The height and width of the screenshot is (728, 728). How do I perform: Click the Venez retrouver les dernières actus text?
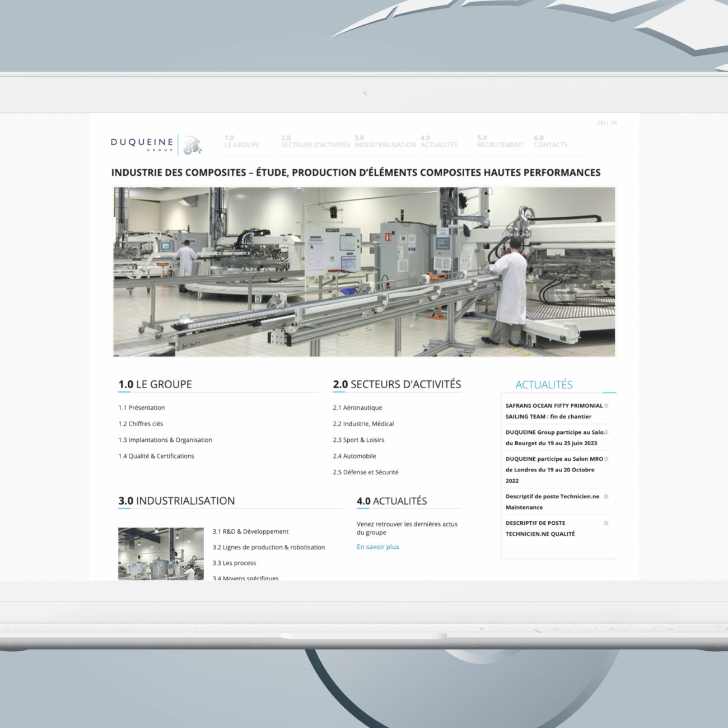tap(407, 528)
